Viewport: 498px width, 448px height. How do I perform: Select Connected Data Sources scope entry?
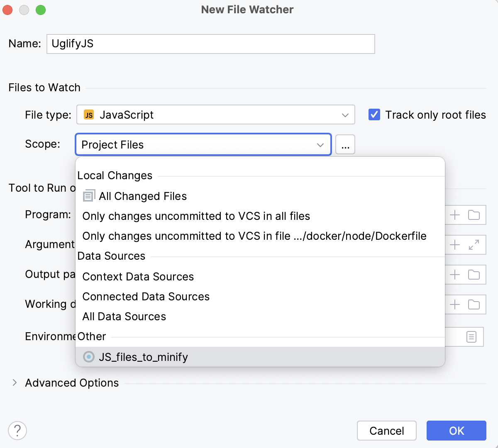[x=146, y=297]
